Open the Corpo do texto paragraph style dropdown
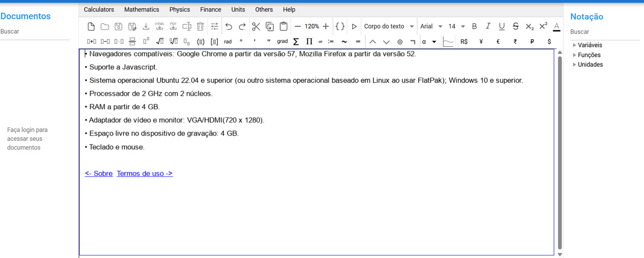The height and width of the screenshot is (258, 644). tap(389, 26)
